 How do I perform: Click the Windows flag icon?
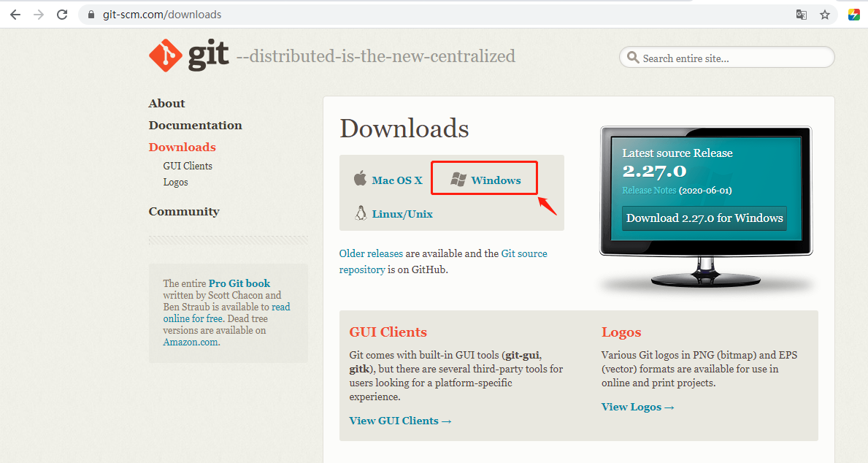coord(458,180)
